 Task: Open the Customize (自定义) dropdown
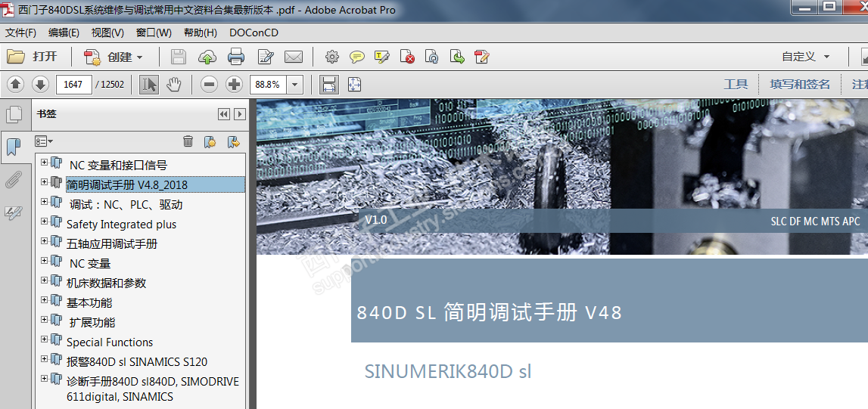[x=805, y=57]
